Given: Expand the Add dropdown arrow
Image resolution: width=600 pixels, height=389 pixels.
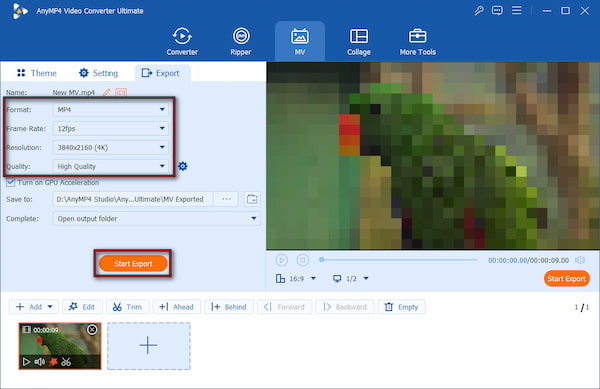Looking at the screenshot, I should coord(50,307).
